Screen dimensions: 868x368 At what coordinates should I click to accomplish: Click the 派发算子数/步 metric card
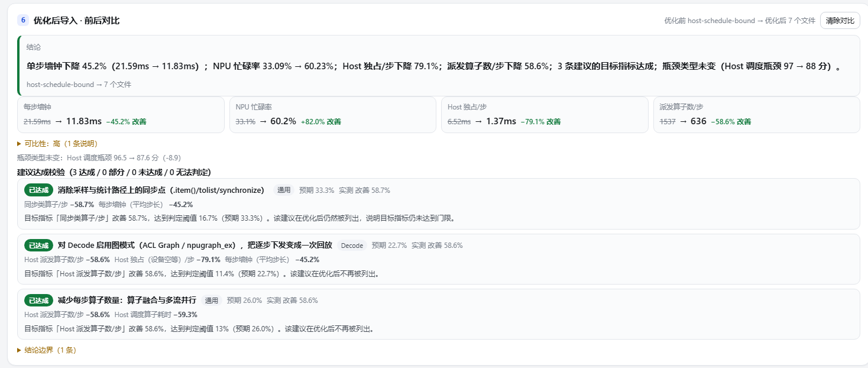(x=756, y=115)
